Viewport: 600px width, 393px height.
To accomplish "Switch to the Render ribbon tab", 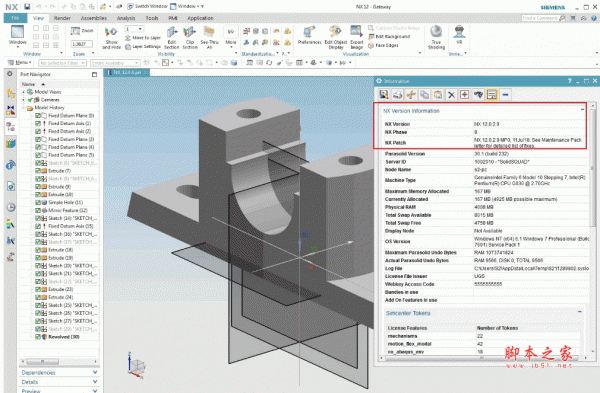I will [62, 18].
